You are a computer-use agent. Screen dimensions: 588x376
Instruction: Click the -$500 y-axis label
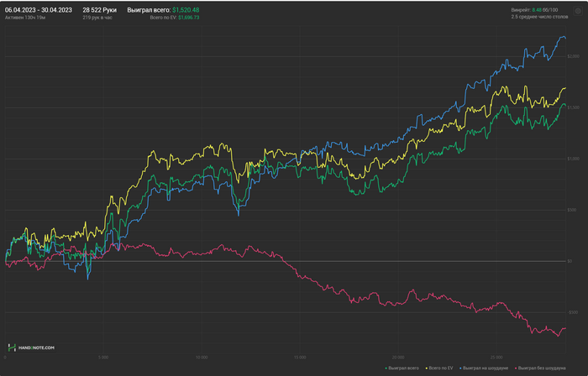[572, 312]
